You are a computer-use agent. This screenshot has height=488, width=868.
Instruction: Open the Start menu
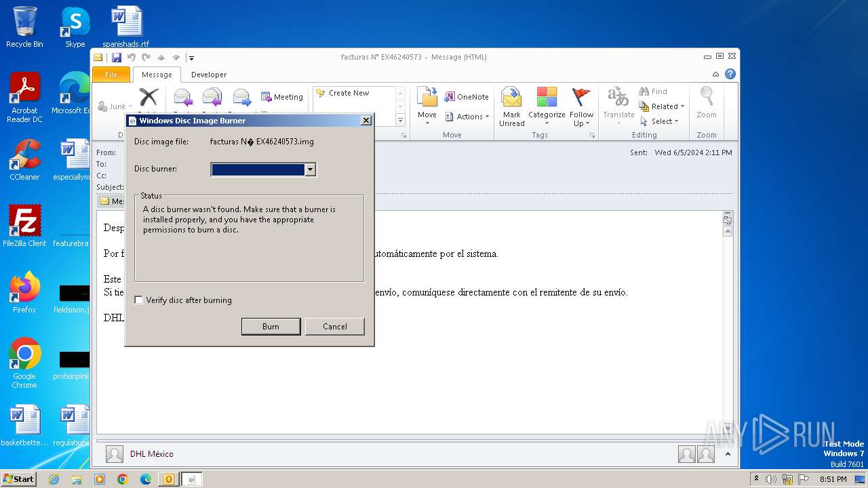18,479
